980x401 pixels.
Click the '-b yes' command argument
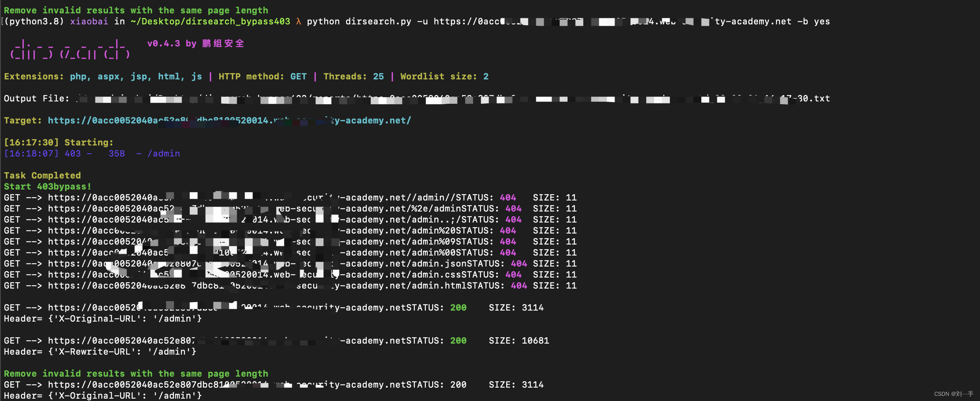[814, 22]
